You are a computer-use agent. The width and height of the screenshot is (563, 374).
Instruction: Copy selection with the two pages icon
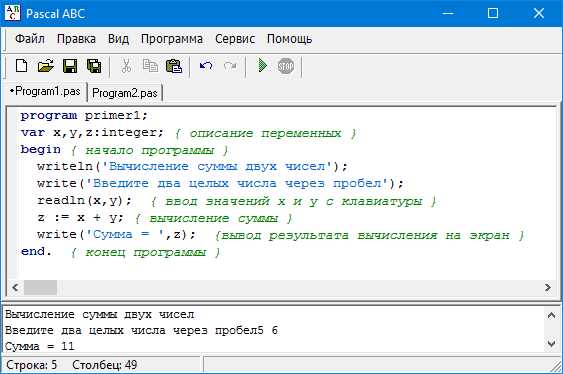coord(150,66)
